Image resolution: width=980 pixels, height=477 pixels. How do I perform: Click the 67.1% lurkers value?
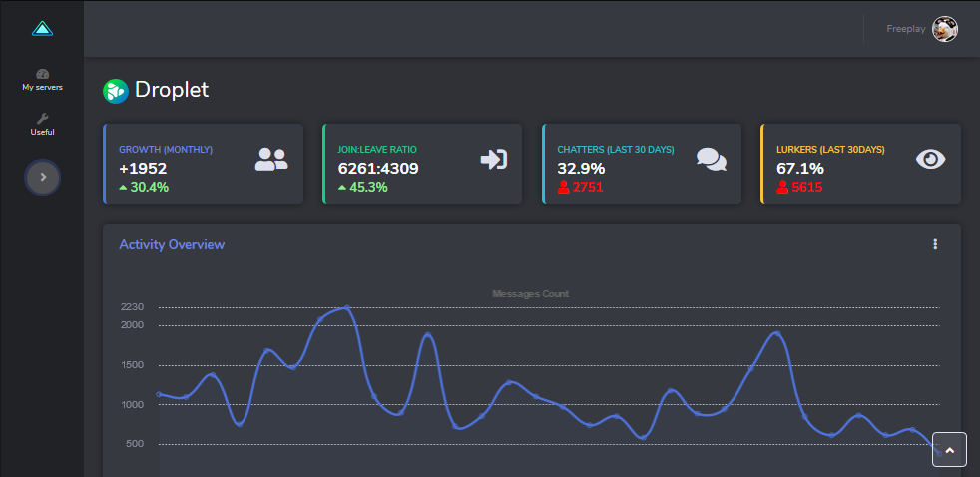[x=800, y=169]
